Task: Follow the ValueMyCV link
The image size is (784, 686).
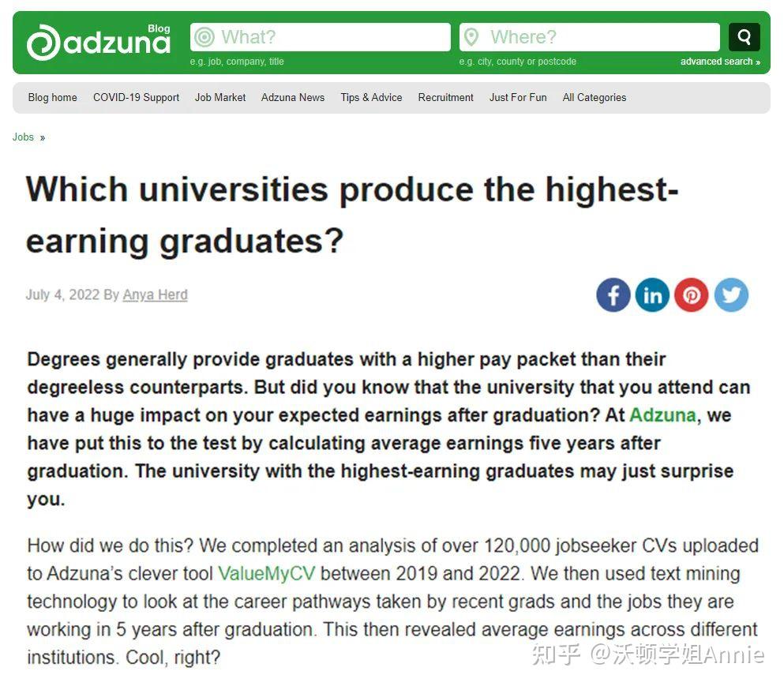Action: coord(266,574)
